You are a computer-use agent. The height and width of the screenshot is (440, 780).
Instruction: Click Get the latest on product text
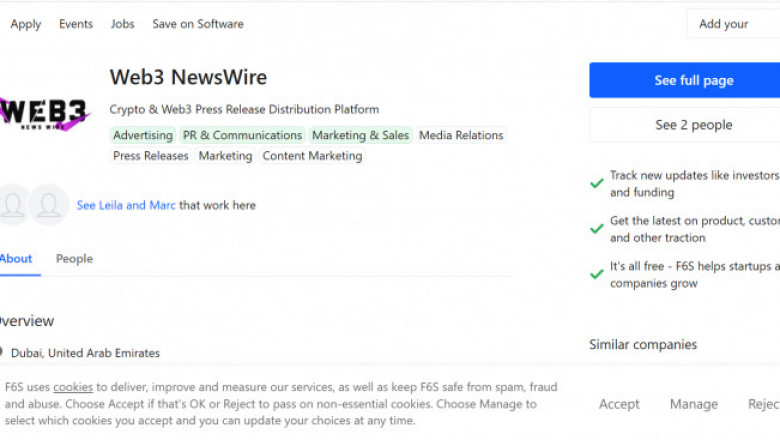coord(694,229)
